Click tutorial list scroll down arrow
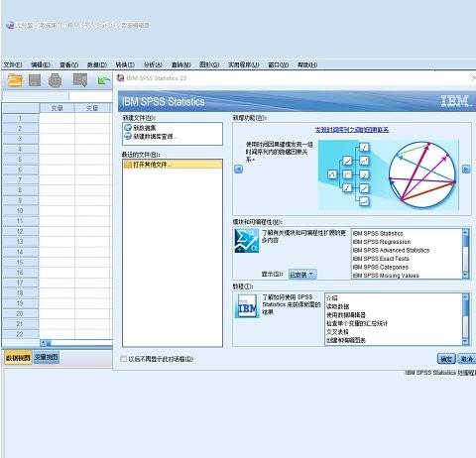Screen dimensions: 476x458 (x=465, y=341)
